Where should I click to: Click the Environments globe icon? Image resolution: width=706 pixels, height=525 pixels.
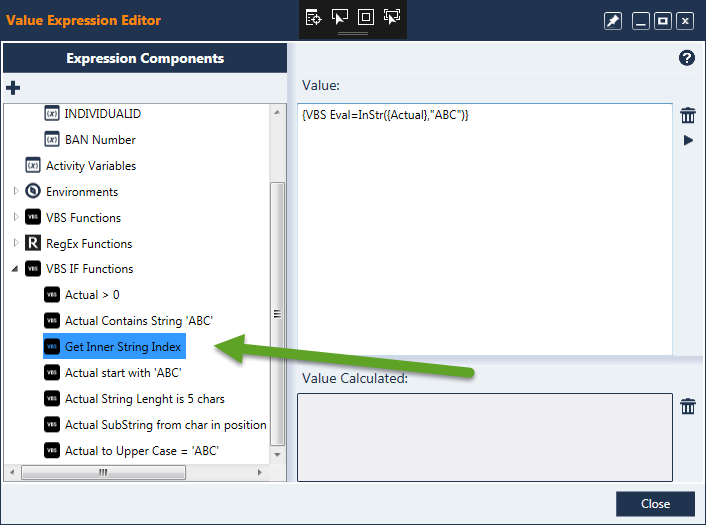[x=33, y=191]
